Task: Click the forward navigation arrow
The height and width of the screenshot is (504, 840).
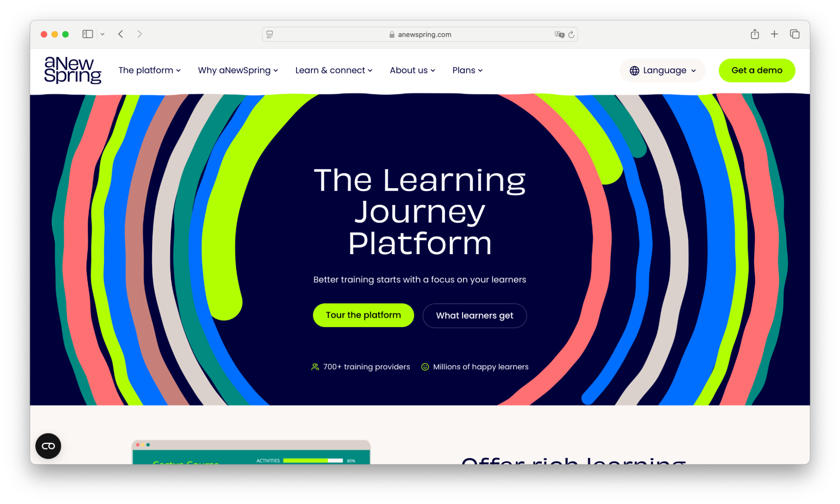Action: click(140, 34)
